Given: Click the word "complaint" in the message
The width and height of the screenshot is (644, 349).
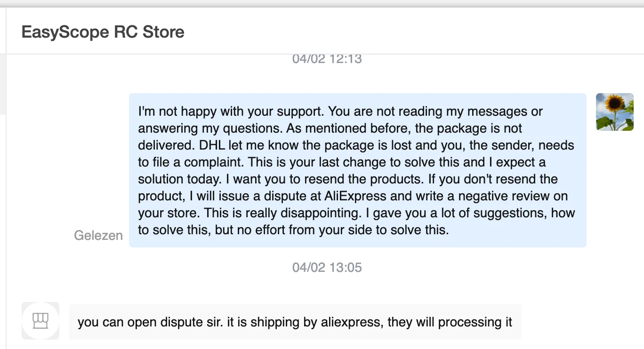Looking at the screenshot, I should [x=214, y=162].
